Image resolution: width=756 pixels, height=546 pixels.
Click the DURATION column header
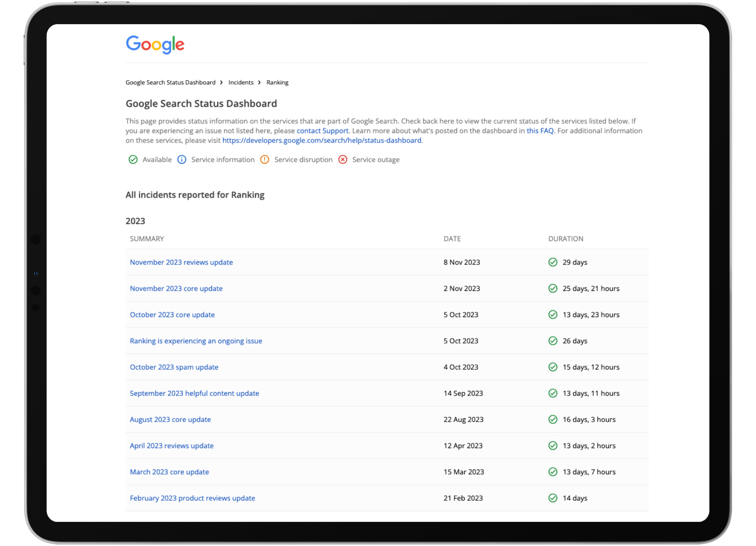pyautogui.click(x=566, y=239)
